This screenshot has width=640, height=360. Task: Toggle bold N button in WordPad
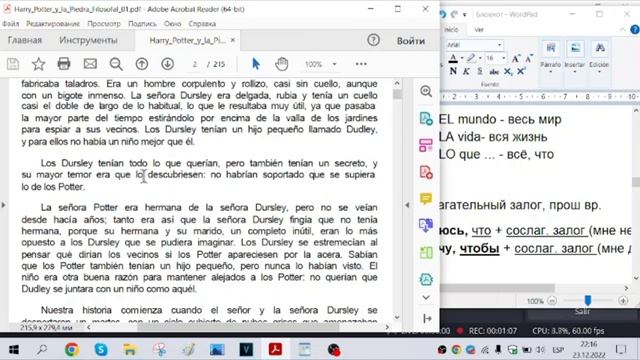pyautogui.click(x=453, y=71)
